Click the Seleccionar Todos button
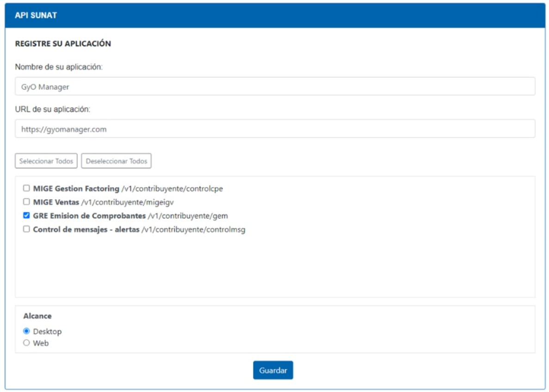Image resolution: width=549 pixels, height=392 pixels. click(46, 161)
